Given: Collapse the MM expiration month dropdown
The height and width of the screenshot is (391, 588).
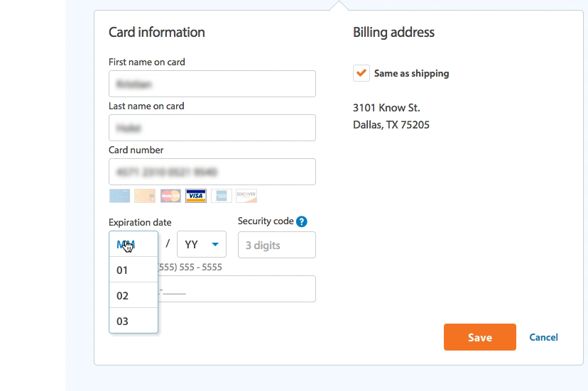Looking at the screenshot, I should tap(134, 244).
